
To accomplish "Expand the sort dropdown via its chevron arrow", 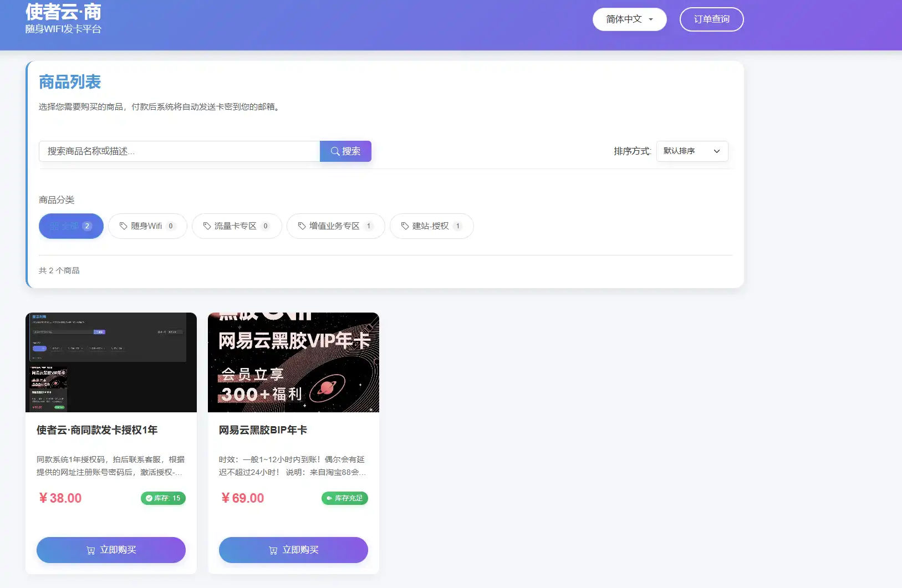I will [x=717, y=151].
